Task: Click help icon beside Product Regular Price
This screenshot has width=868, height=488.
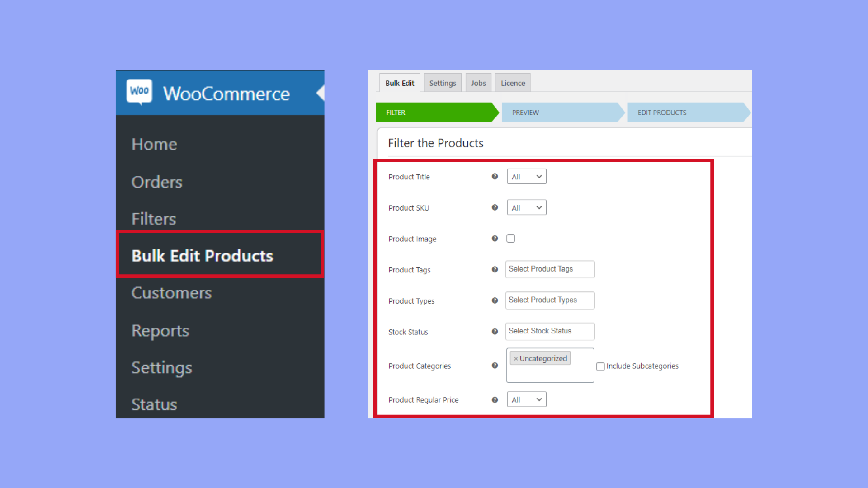Action: (495, 400)
